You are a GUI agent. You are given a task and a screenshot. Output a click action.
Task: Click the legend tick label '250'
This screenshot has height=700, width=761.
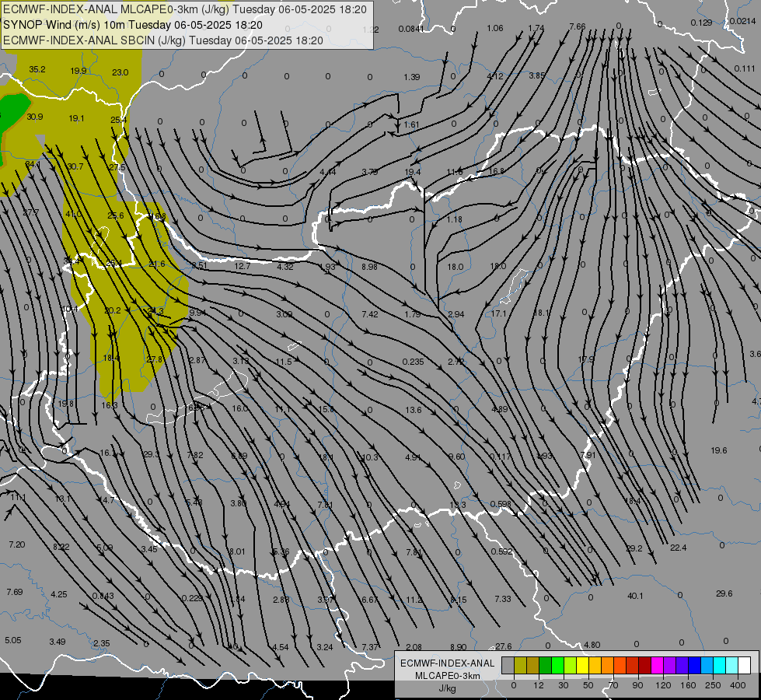713,685
